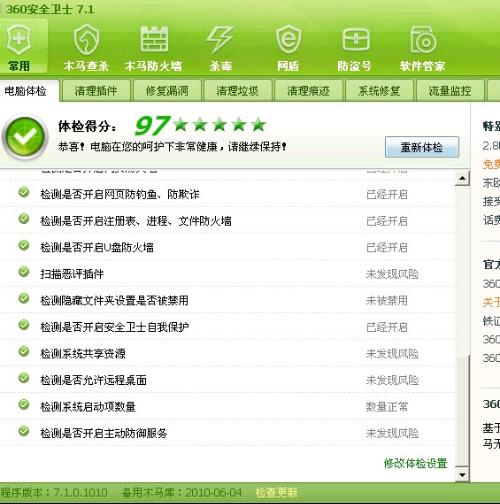Select 检测系统共享资源 text

click(x=83, y=354)
